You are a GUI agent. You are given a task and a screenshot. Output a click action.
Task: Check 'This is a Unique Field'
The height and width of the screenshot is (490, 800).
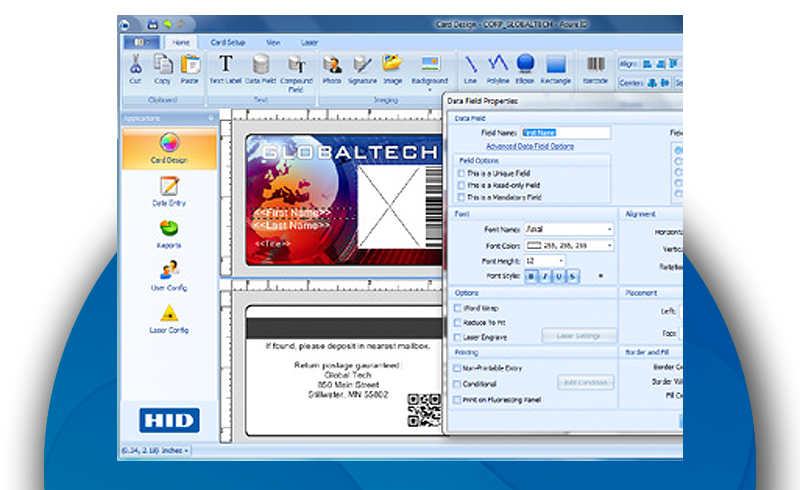[x=461, y=174]
